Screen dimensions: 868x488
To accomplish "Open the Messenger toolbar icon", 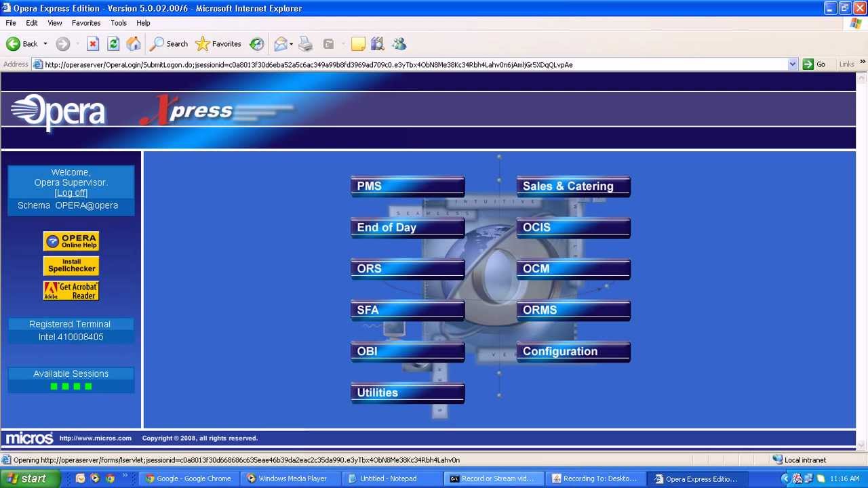I will click(399, 44).
